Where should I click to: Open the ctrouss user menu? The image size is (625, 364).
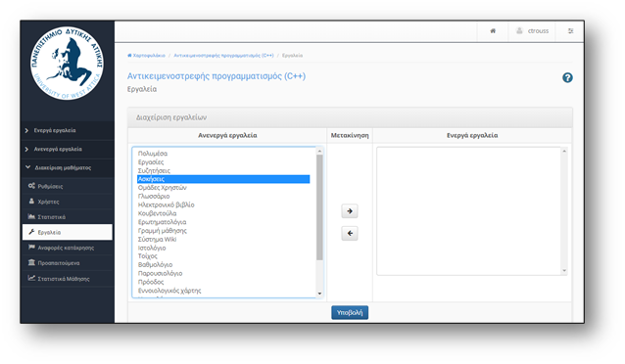[x=532, y=30]
